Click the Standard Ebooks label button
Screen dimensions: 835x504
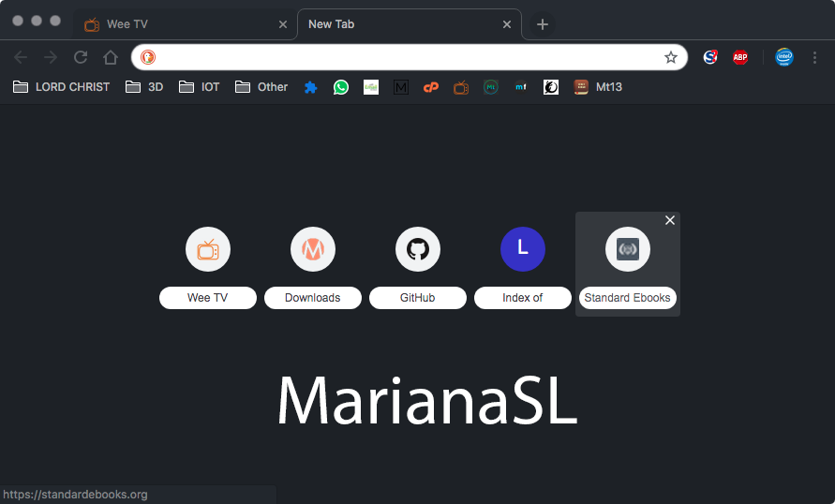click(627, 298)
